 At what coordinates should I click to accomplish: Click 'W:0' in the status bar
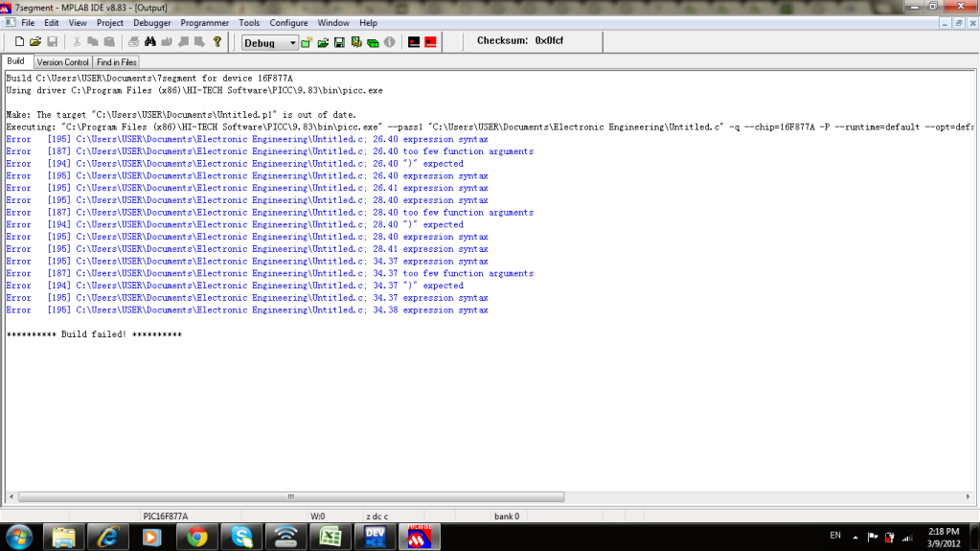317,517
